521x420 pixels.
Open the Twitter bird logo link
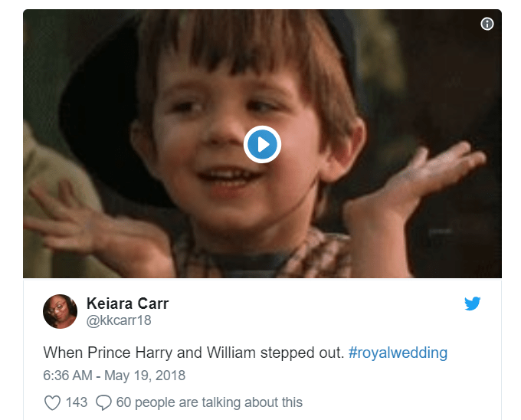tap(473, 304)
